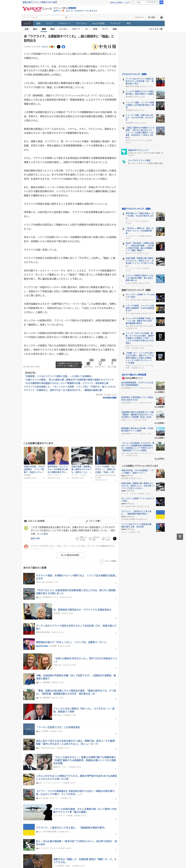This screenshot has width=186, height=868.
Task: Share article on Facebook icon
Action: pyautogui.click(x=63, y=47)
